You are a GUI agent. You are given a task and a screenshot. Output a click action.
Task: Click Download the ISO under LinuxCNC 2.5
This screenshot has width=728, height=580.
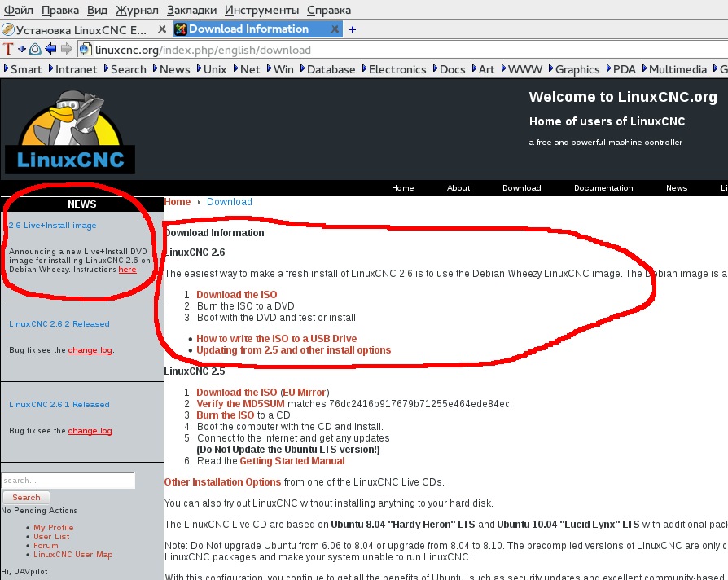click(x=237, y=393)
